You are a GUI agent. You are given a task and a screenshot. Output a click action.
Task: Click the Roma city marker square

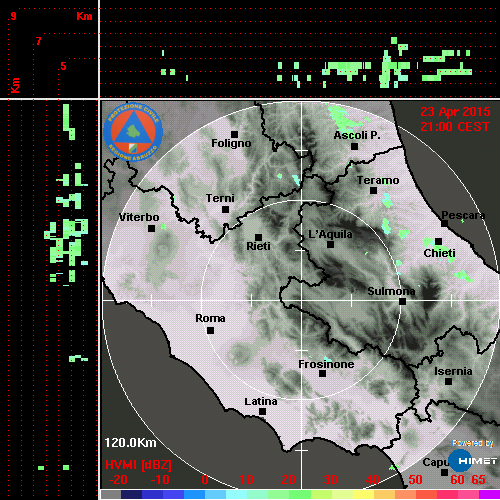[210, 331]
